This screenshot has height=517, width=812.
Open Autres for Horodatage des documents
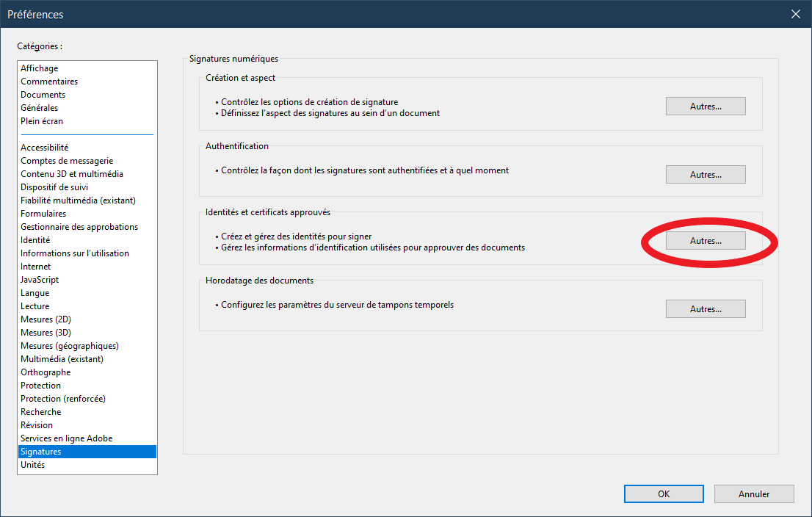(705, 309)
